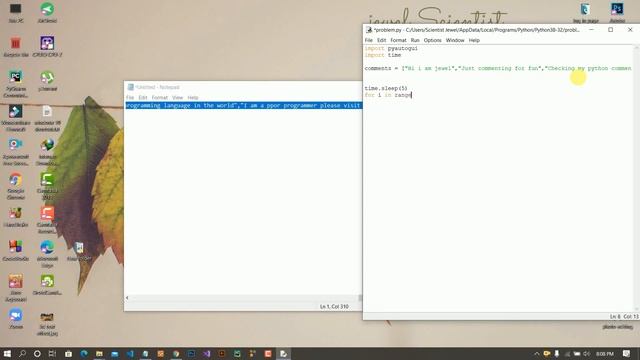640x360 pixels.
Task: Click the 'time.sleep(5)' line in IDLE
Action: [386, 88]
